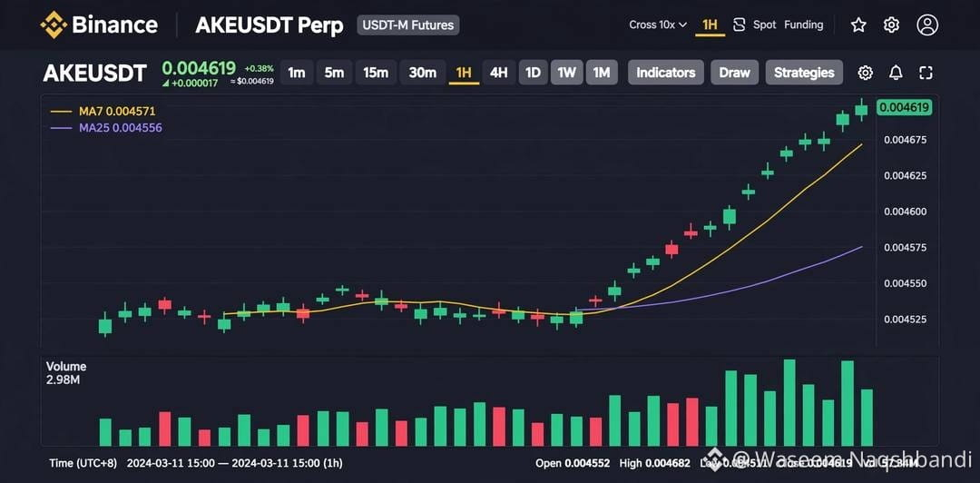Image resolution: width=980 pixels, height=483 pixels.
Task: Select the 1D timeframe
Action: click(533, 73)
